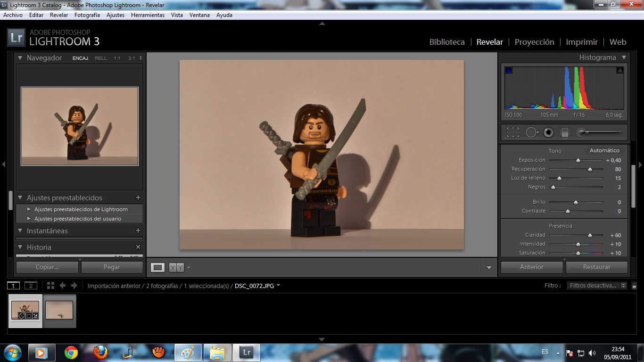Viewport: 644px width, 362px height.
Task: Select the Spot Removal tool
Action: coord(532,132)
